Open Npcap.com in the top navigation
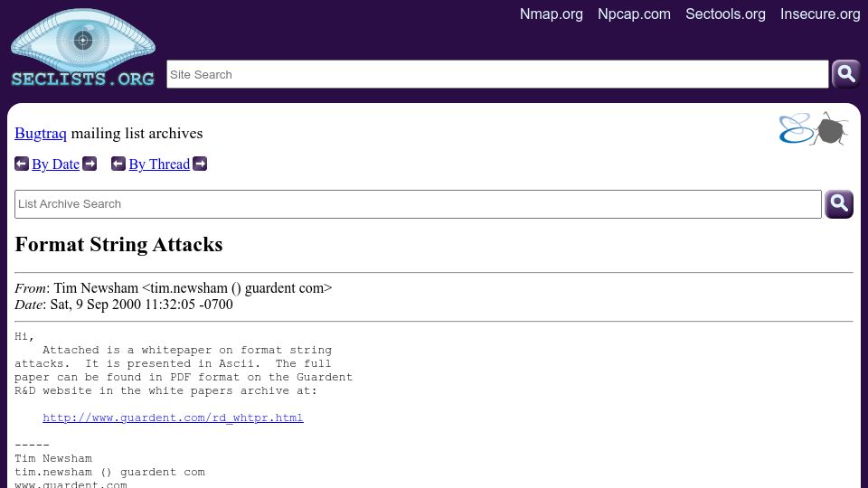The image size is (868, 488). (634, 14)
